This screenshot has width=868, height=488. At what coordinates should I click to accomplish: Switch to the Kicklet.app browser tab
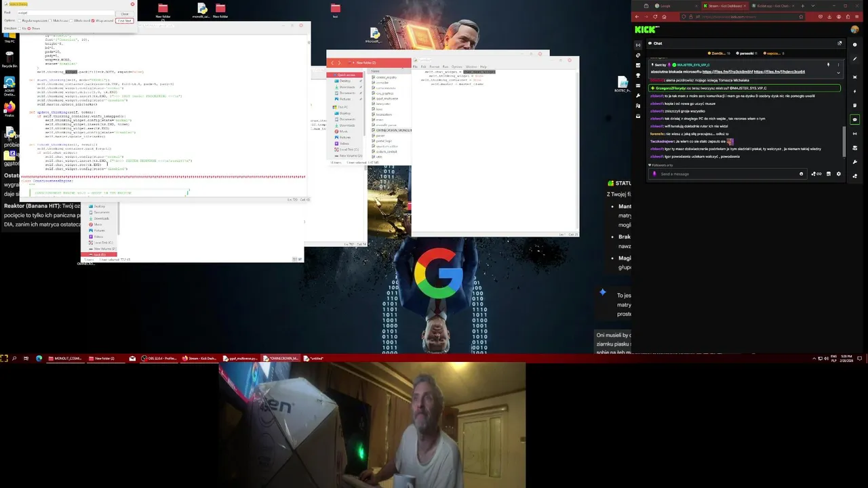pyautogui.click(x=773, y=6)
